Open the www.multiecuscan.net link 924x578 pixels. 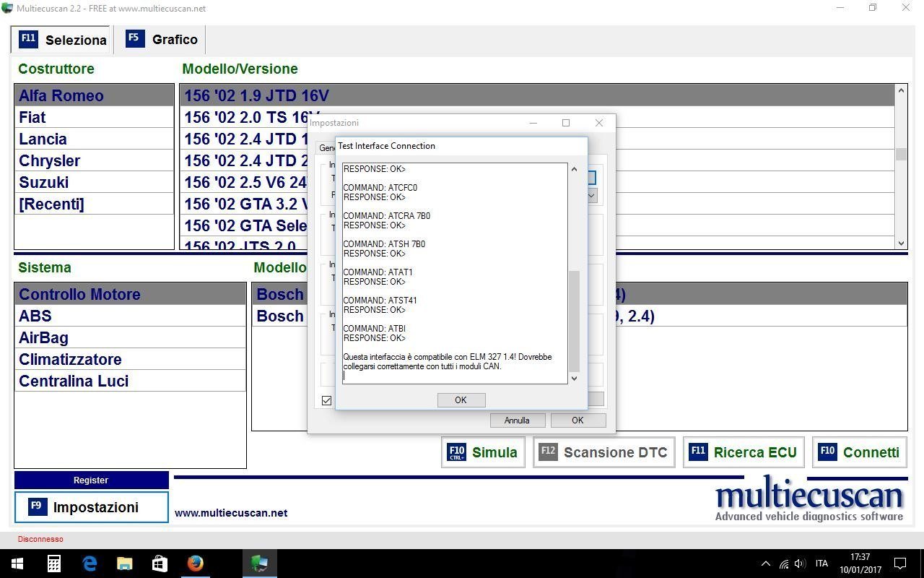(x=231, y=513)
